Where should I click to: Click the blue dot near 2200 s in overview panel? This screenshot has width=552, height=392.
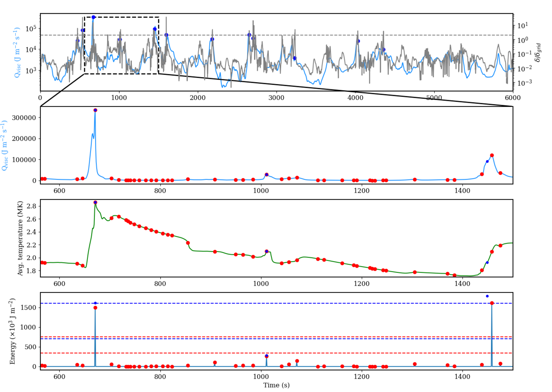(212, 39)
